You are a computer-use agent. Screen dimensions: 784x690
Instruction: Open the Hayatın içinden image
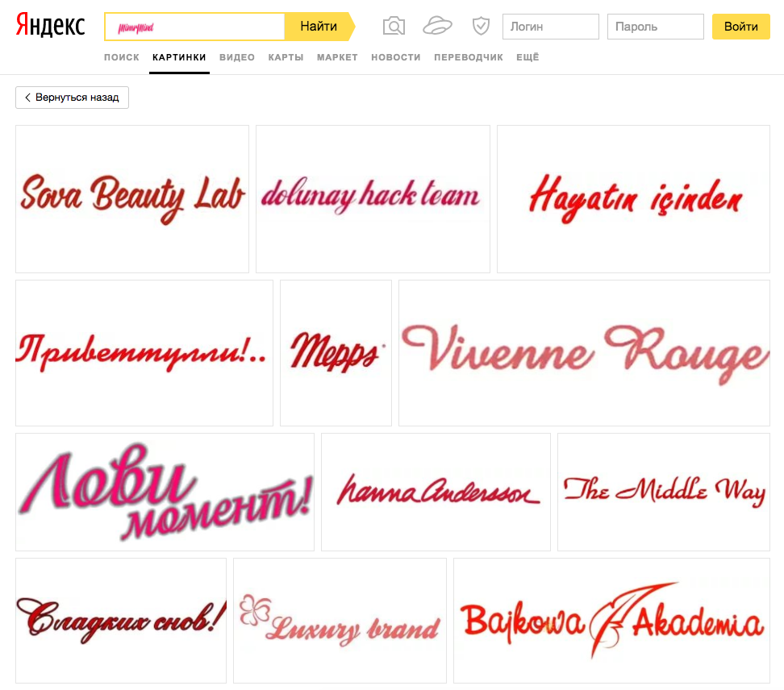tap(633, 199)
